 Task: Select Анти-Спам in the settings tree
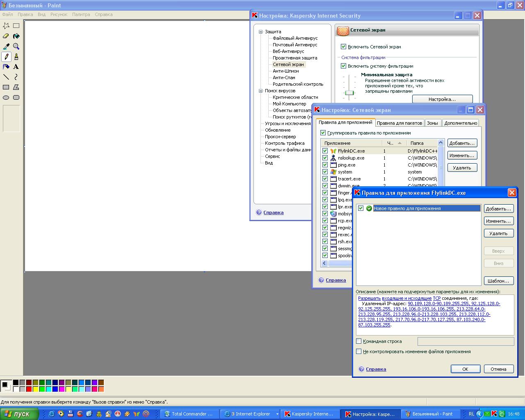point(284,78)
